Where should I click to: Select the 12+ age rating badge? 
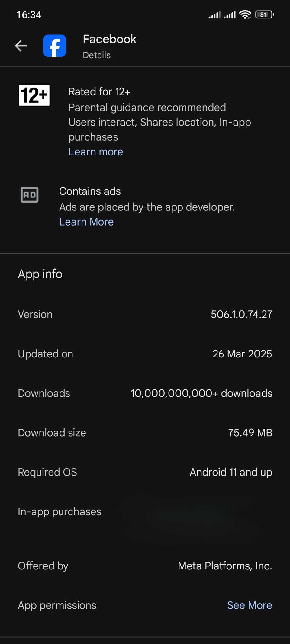[x=34, y=95]
